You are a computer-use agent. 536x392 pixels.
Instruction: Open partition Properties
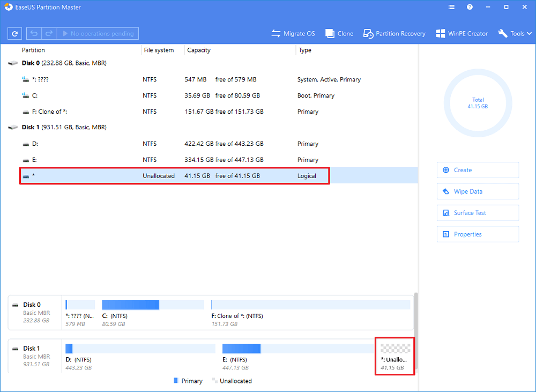pos(478,234)
